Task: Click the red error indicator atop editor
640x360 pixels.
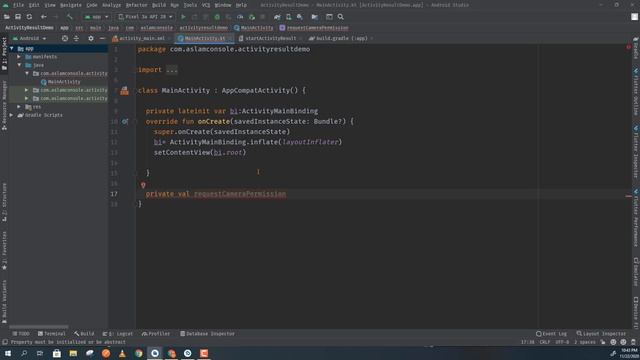Action: click(x=628, y=47)
